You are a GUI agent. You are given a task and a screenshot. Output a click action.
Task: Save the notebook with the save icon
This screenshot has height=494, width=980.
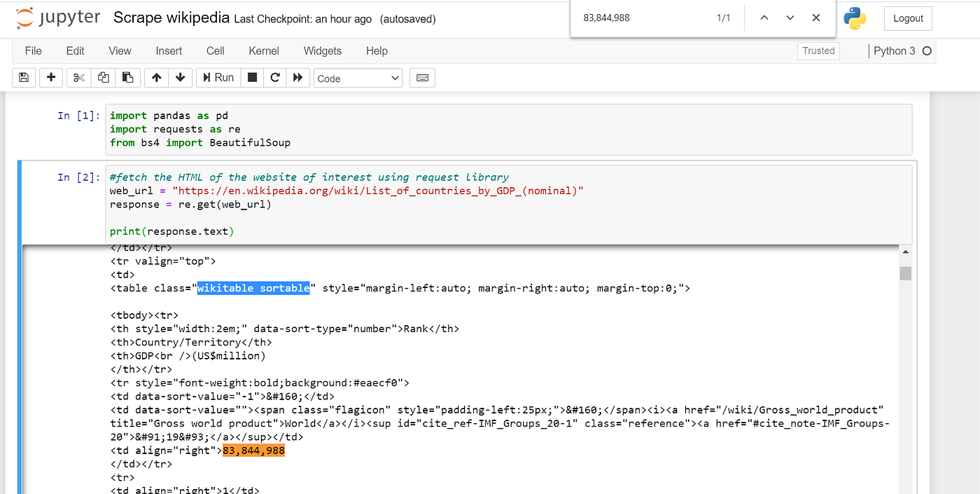tap(23, 77)
